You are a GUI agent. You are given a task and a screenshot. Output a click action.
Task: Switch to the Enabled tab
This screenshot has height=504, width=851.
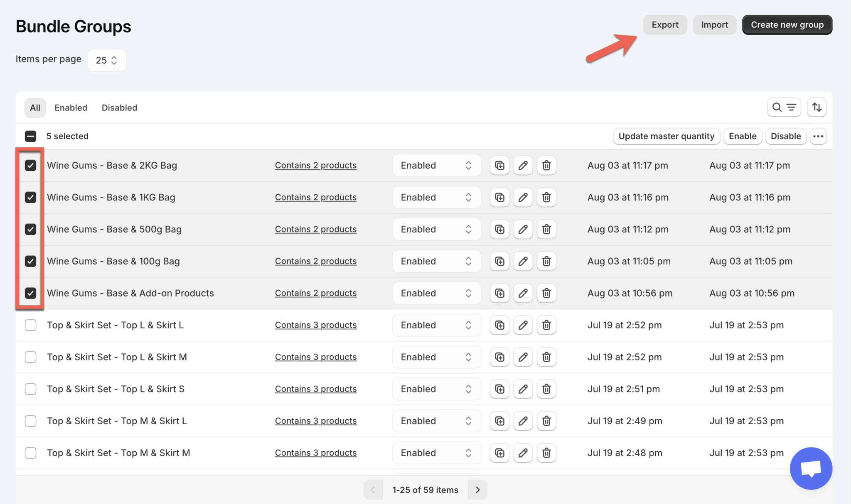tap(71, 108)
